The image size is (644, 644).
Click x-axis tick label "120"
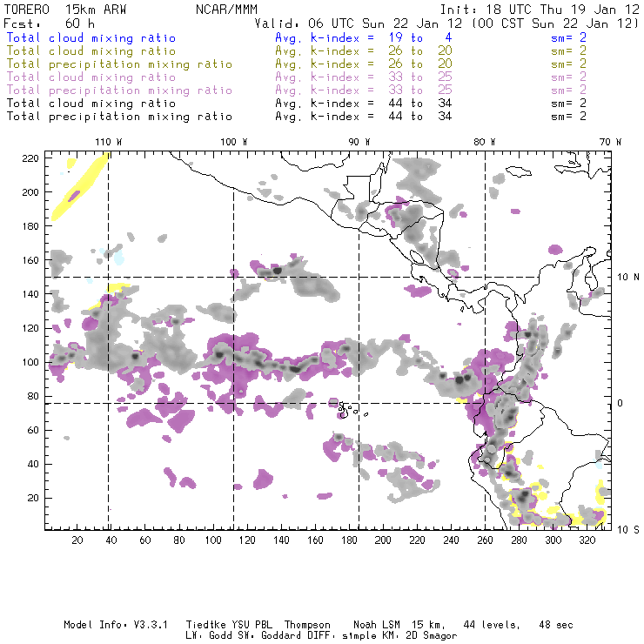click(247, 540)
